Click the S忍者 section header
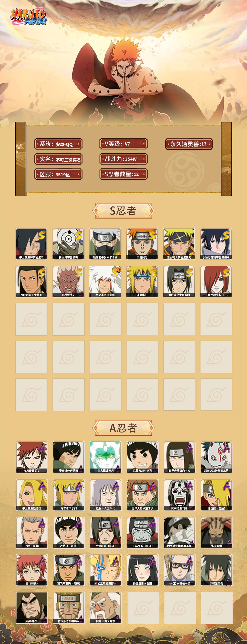Screen dimensions: 247x644 click(x=123, y=211)
